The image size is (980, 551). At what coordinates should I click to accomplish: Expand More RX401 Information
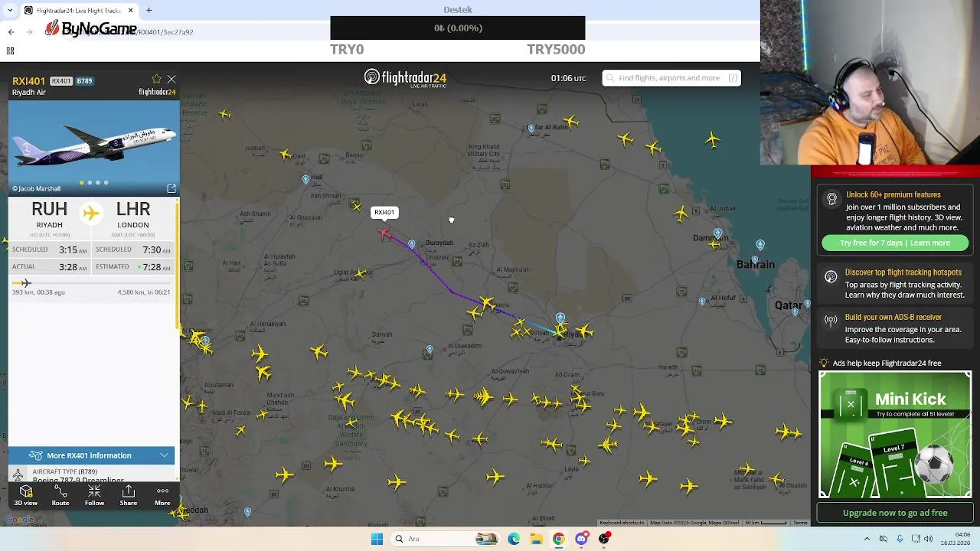pos(92,455)
